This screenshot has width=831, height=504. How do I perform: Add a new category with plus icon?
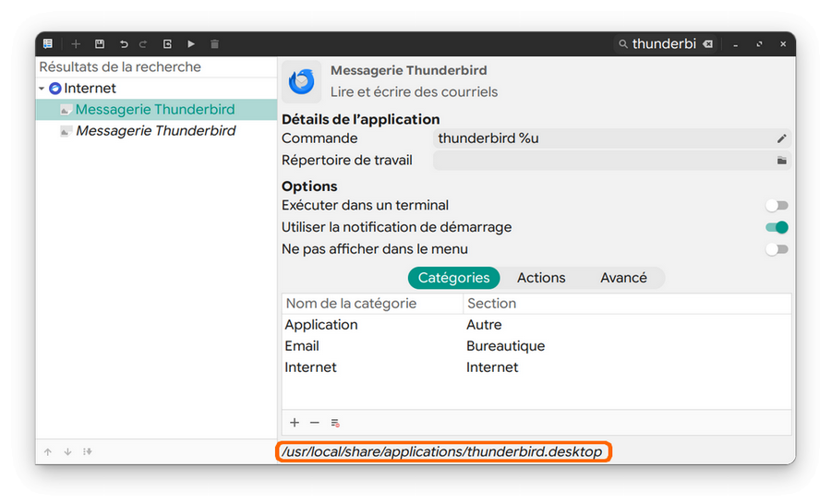295,423
